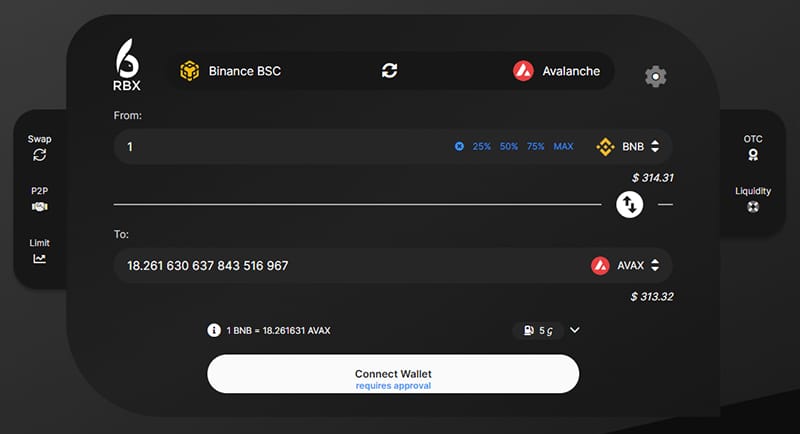Click the $ 313.32 value

click(652, 296)
